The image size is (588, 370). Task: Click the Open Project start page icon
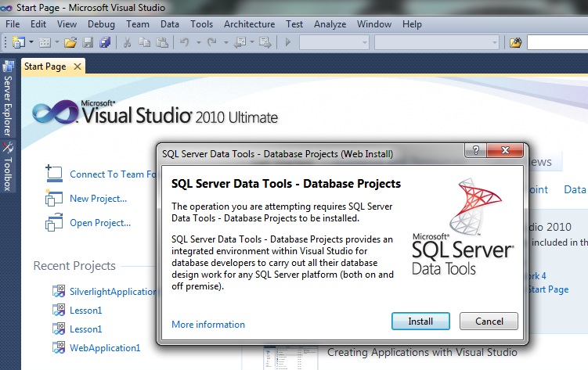[x=54, y=222]
